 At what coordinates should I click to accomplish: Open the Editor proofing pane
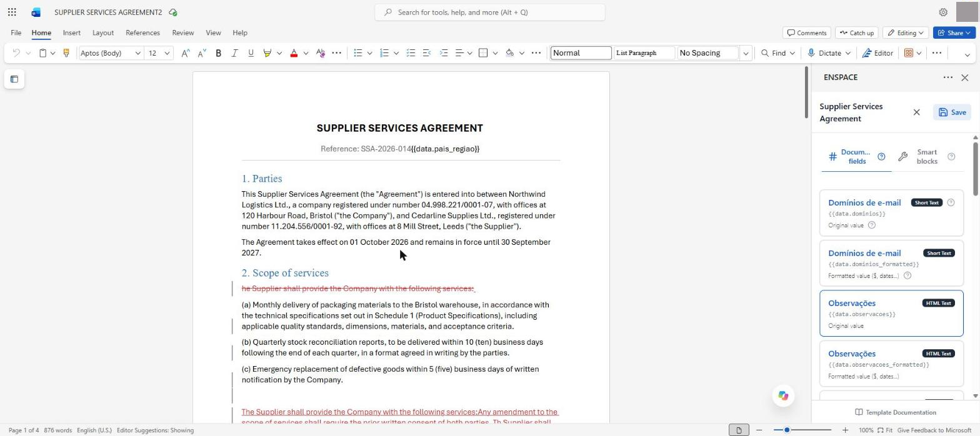(877, 53)
